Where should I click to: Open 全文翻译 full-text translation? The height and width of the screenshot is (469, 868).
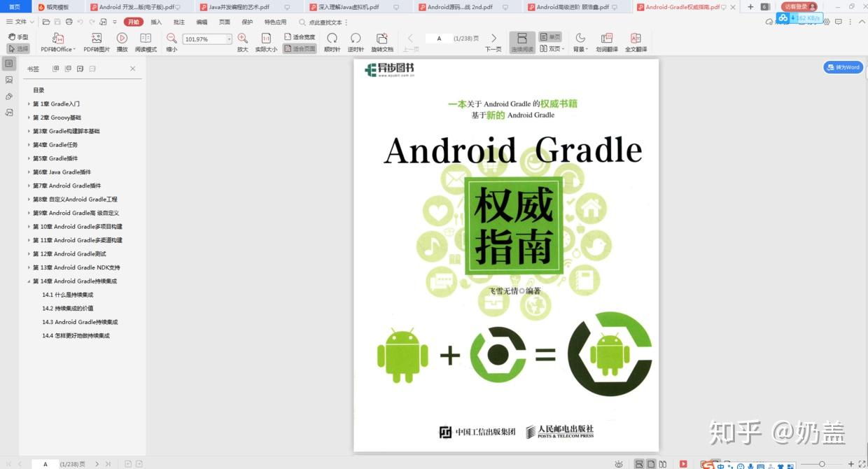(636, 43)
